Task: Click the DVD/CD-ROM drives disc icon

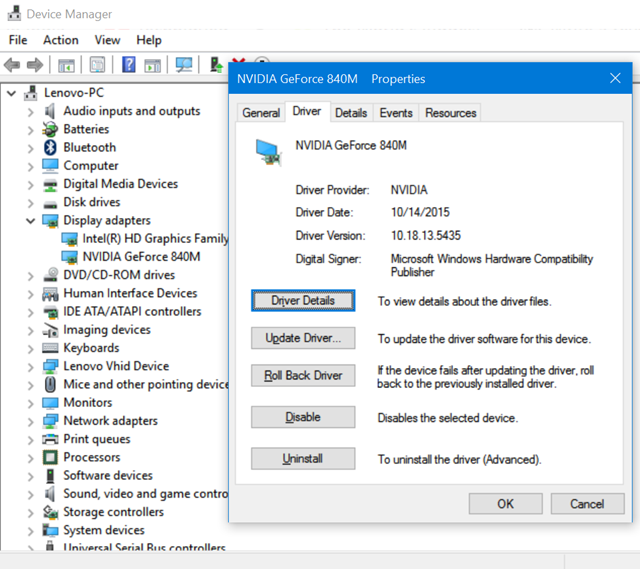Action: tap(51, 275)
